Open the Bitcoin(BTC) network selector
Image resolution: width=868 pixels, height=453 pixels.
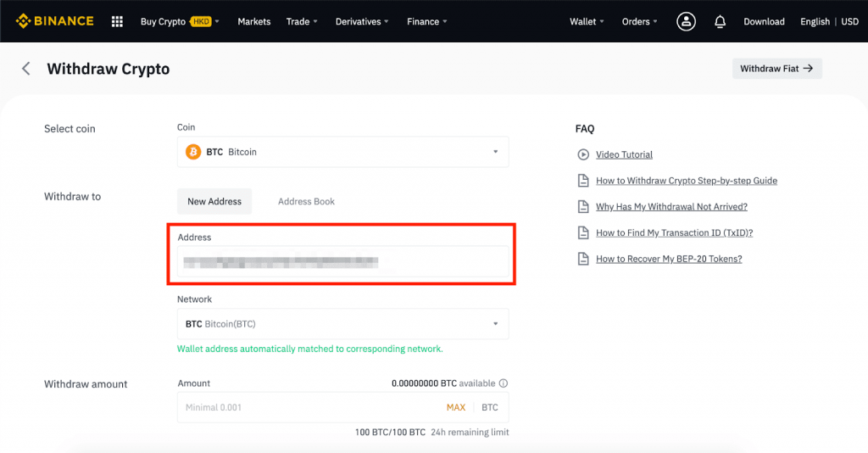[x=342, y=324]
